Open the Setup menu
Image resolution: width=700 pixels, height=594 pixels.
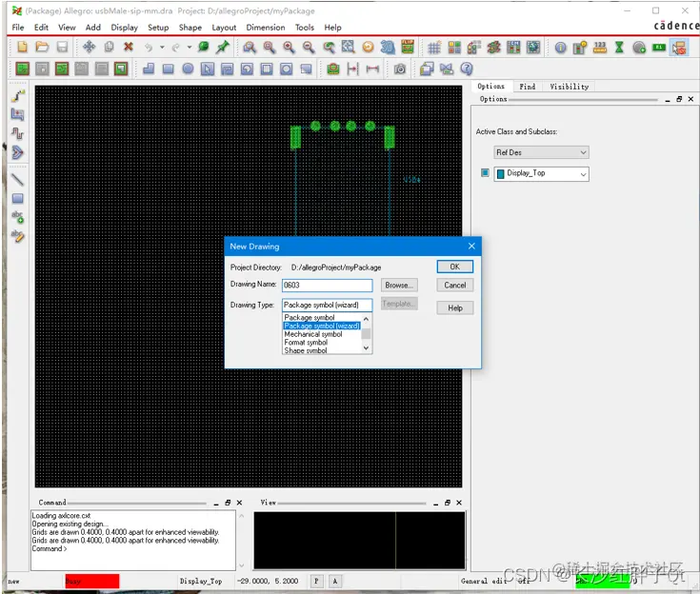pyautogui.click(x=158, y=28)
